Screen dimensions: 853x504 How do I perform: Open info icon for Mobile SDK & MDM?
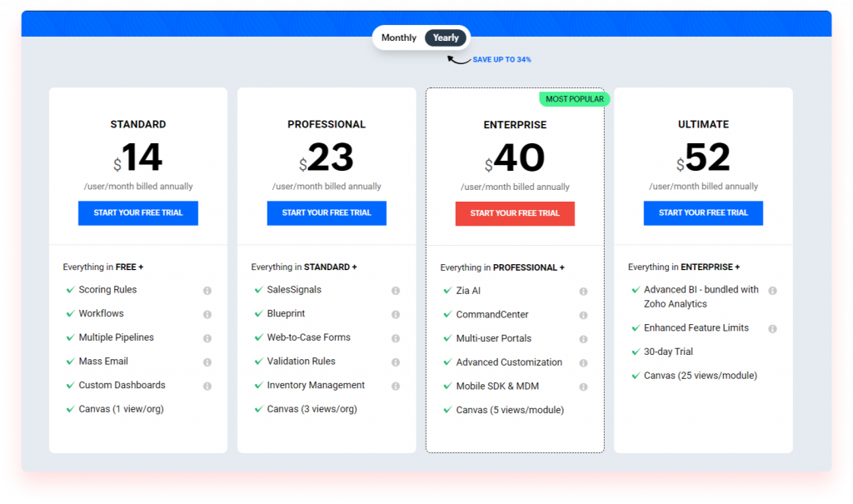click(583, 387)
